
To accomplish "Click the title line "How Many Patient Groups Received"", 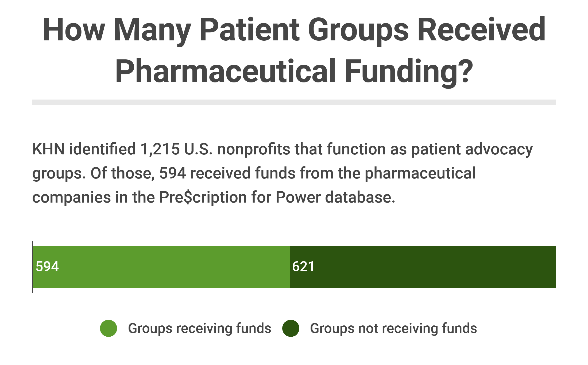I will click(x=294, y=30).
